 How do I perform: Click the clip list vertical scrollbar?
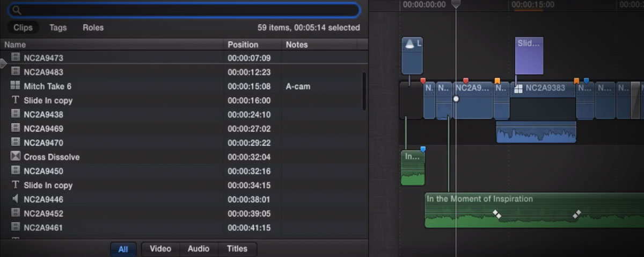365,91
